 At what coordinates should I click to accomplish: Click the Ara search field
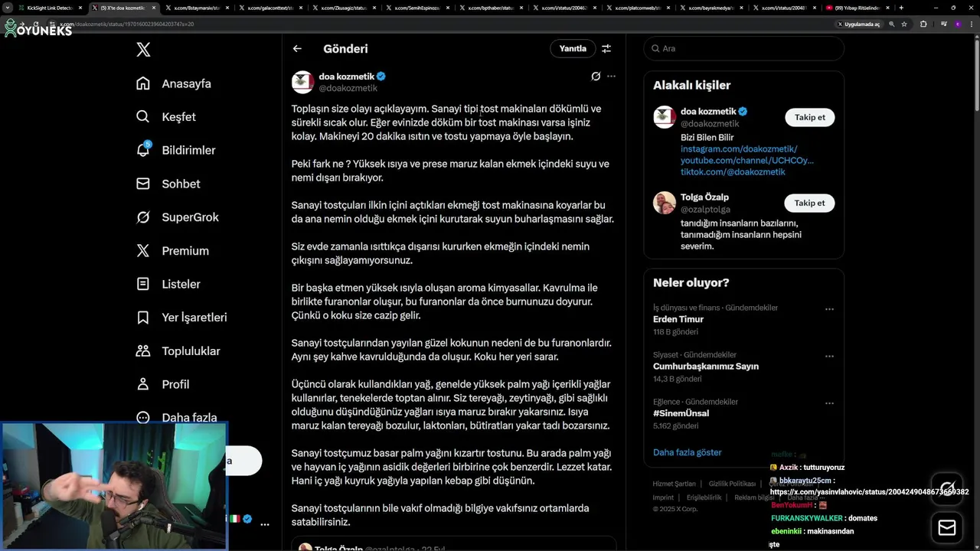point(743,48)
